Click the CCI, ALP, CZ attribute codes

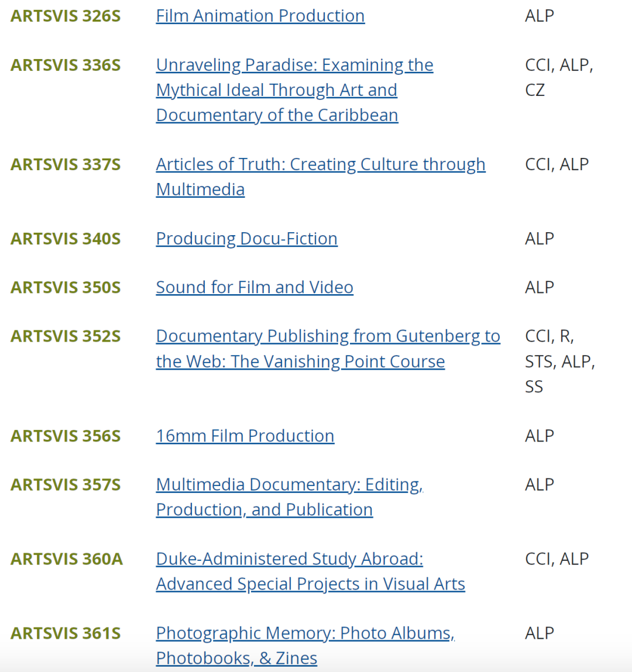(x=559, y=77)
